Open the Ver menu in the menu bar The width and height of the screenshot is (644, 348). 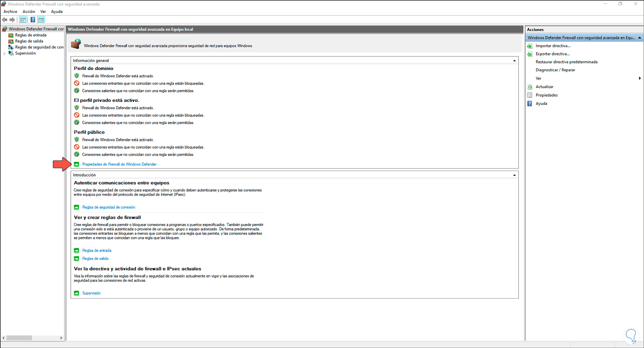tap(43, 12)
